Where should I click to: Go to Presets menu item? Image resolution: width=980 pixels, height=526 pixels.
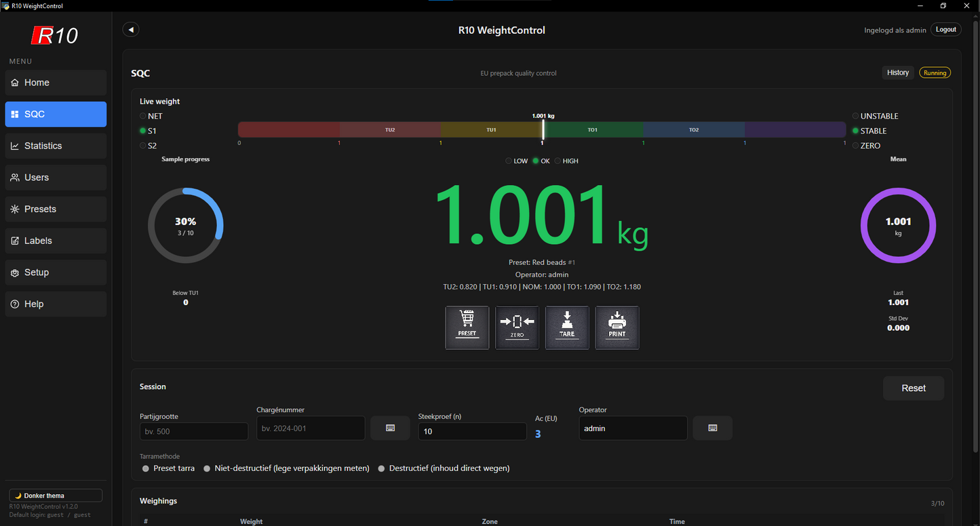coord(56,209)
